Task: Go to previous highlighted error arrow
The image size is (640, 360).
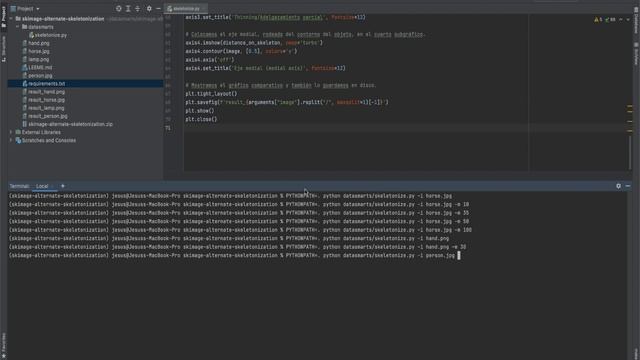Action: tap(621, 20)
